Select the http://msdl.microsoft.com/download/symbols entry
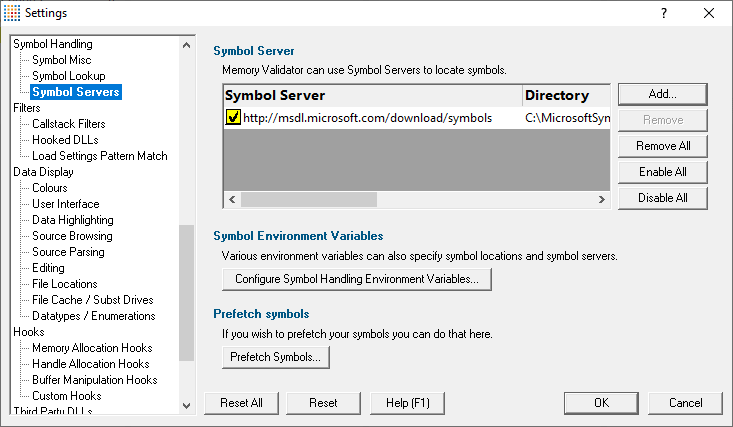The height and width of the screenshot is (427, 733). coord(367,118)
